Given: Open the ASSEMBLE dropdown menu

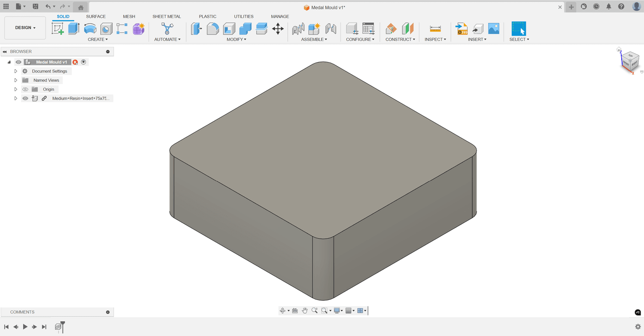Looking at the screenshot, I should pyautogui.click(x=314, y=40).
